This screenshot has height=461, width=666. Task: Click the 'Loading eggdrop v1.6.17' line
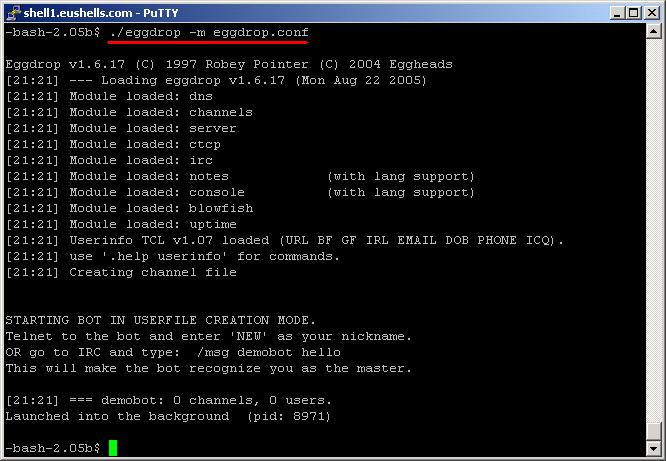[216, 80]
